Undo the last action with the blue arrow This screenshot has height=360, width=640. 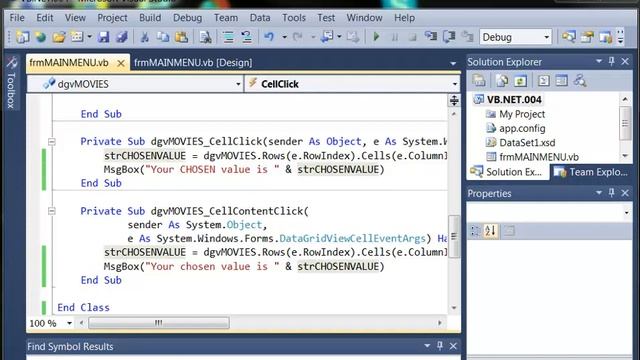269,37
